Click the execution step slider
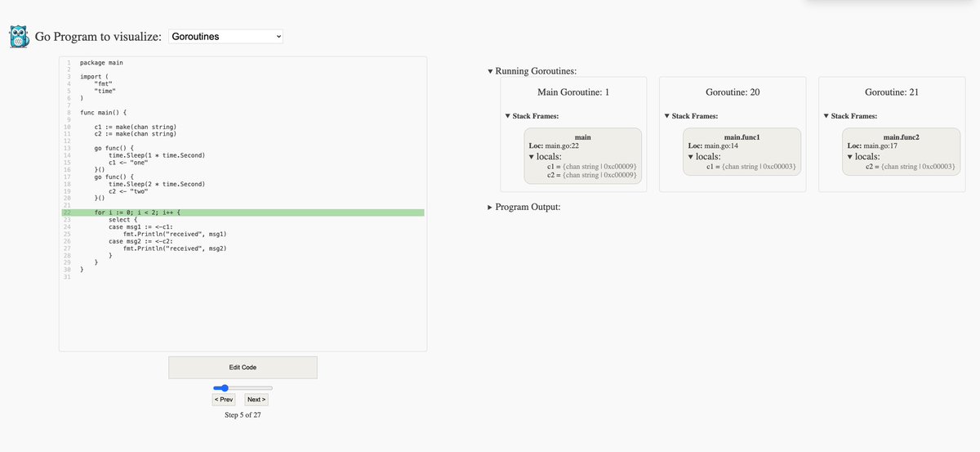This screenshot has width=980, height=452. tap(243, 387)
